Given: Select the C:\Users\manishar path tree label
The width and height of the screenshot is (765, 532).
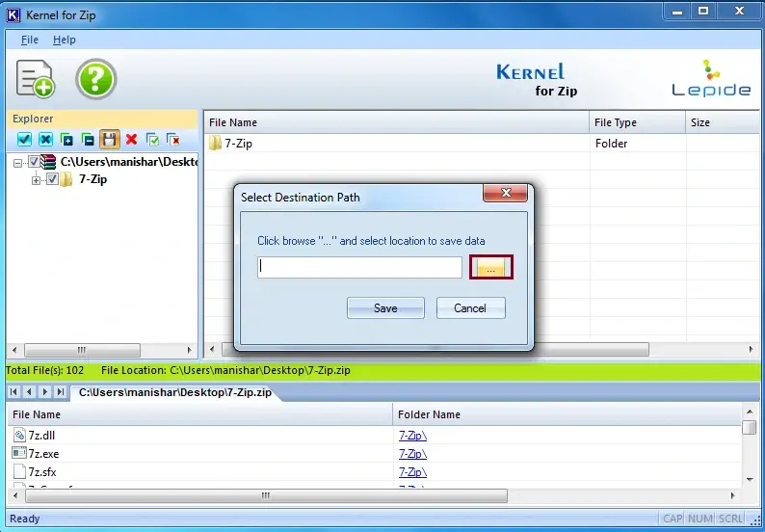Looking at the screenshot, I should click(129, 162).
